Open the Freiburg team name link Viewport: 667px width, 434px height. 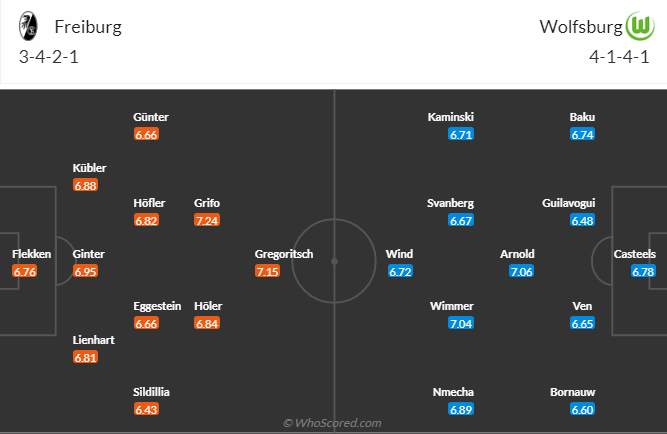point(88,27)
